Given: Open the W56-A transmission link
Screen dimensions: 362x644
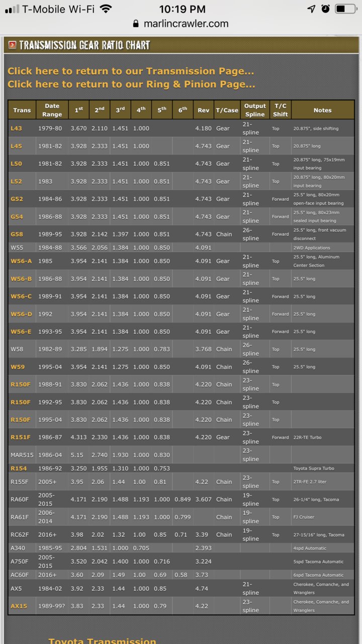Looking at the screenshot, I should pos(21,261).
